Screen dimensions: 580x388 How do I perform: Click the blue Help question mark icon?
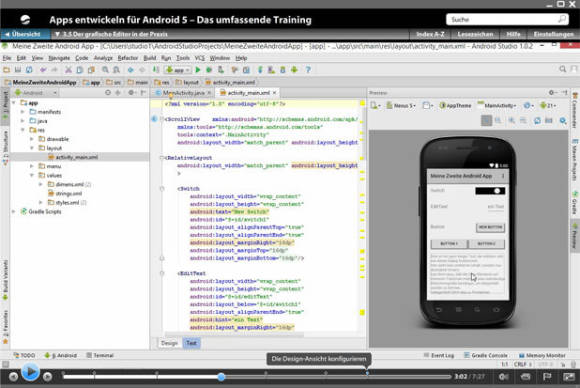point(308,70)
